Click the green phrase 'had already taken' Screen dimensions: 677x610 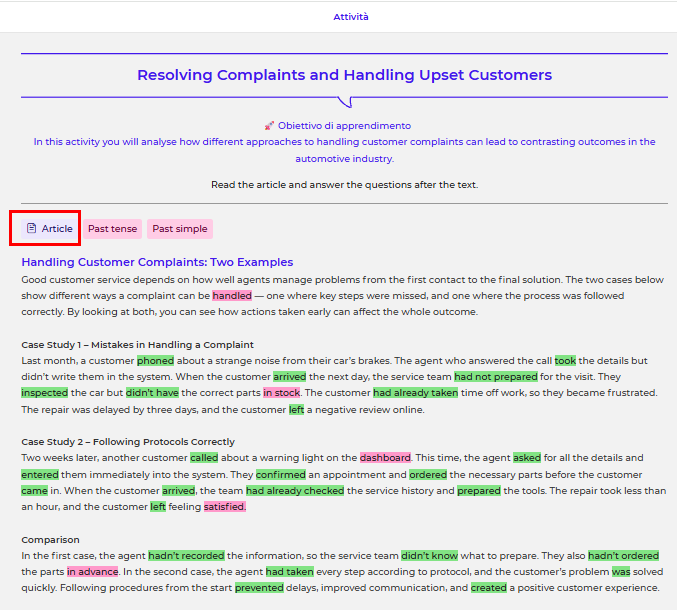[415, 393]
